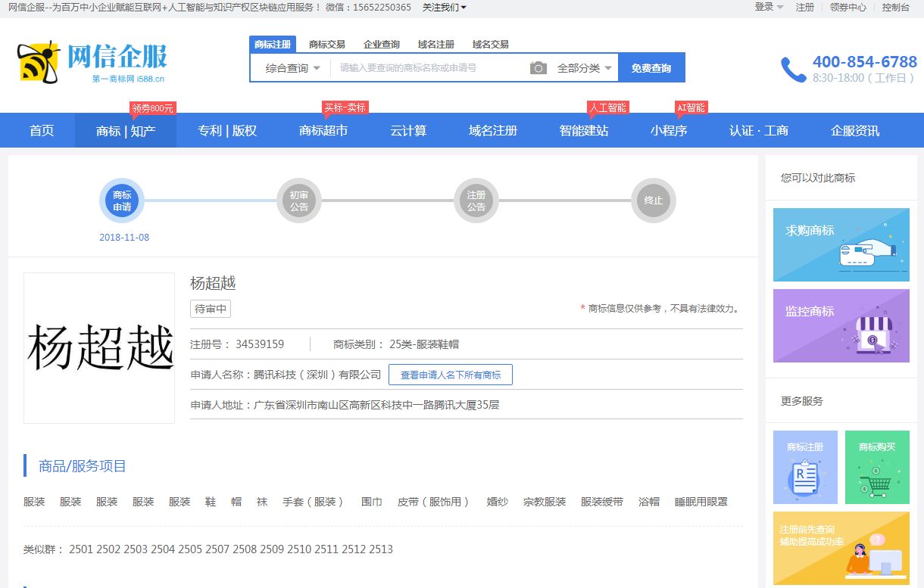The image size is (924, 588).
Task: Click the 人工智能 red badge
Action: pos(608,108)
